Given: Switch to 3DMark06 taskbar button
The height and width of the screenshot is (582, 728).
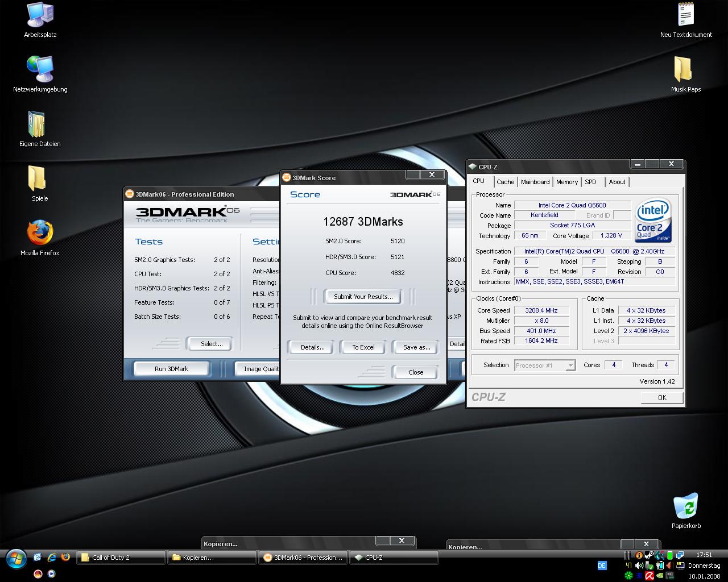Looking at the screenshot, I should [x=304, y=558].
